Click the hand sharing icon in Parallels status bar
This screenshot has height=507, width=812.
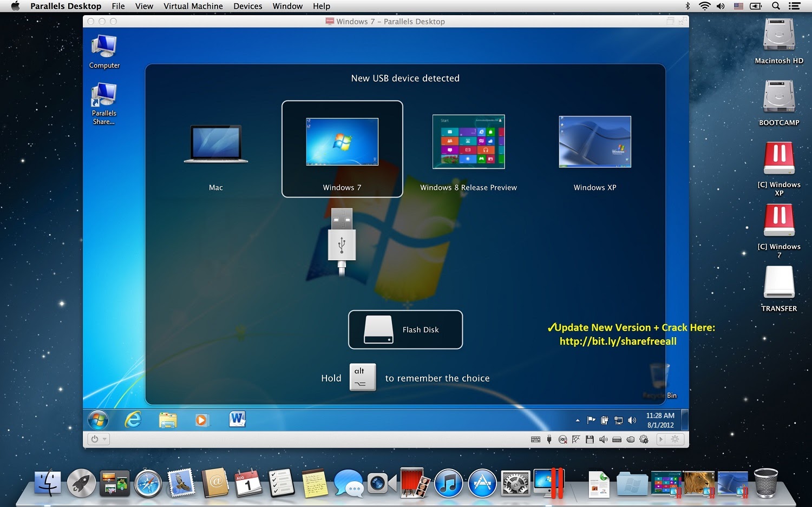click(x=630, y=439)
